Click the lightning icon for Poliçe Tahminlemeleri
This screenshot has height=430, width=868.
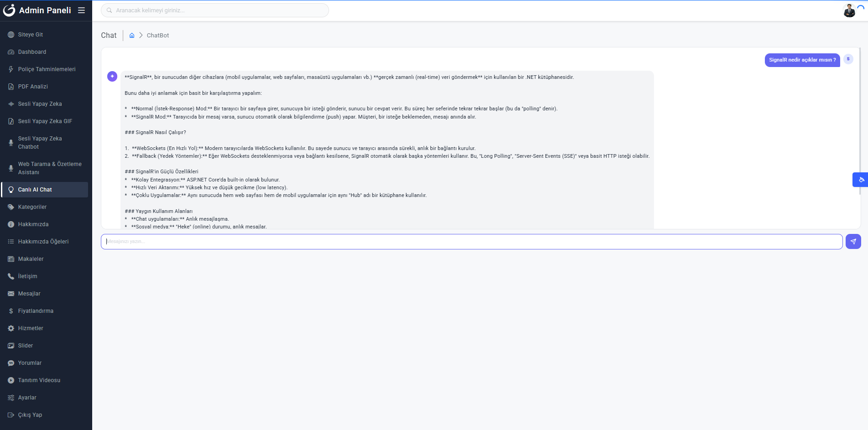[x=11, y=69]
